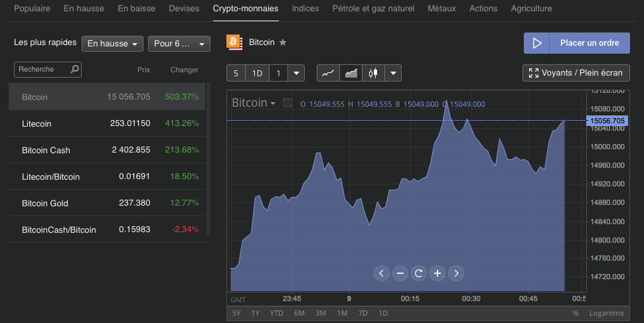Switch to the Indices tab
Image resolution: width=644 pixels, height=323 pixels.
305,9
